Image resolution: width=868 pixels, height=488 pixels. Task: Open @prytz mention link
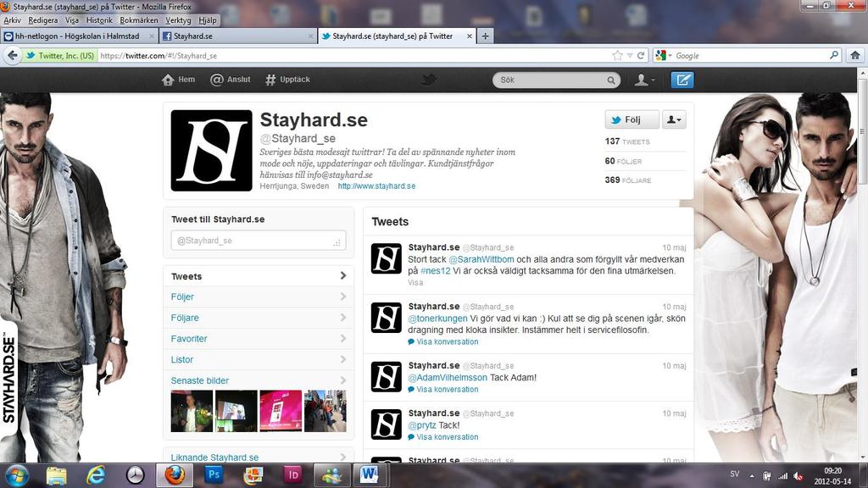click(422, 425)
